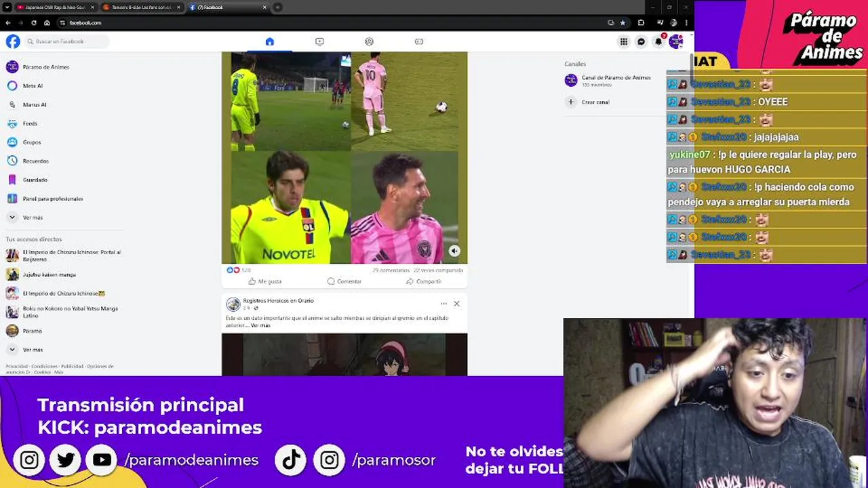868x488 pixels.
Task: Reload the page in browser
Action: click(34, 22)
